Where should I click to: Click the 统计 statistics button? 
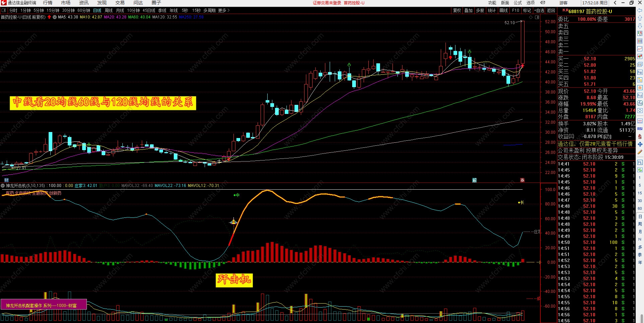492,10
